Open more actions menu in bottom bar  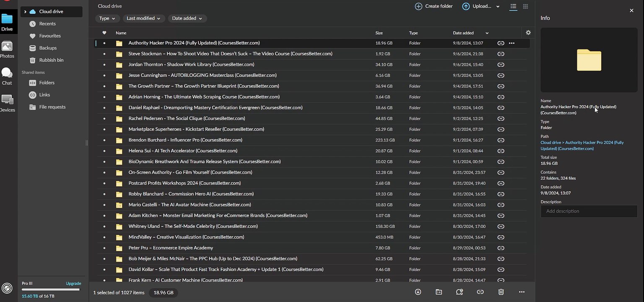(522, 292)
